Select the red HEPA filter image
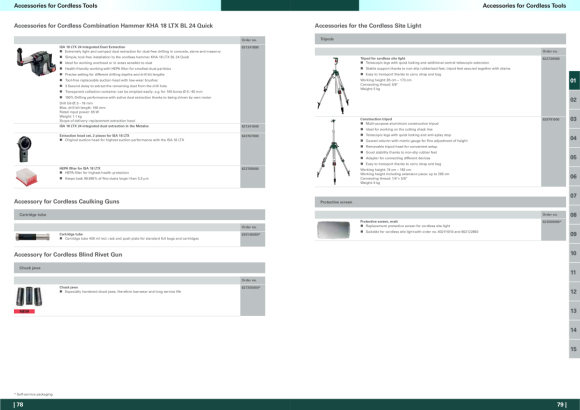The width and height of the screenshot is (580, 410). click(27, 177)
